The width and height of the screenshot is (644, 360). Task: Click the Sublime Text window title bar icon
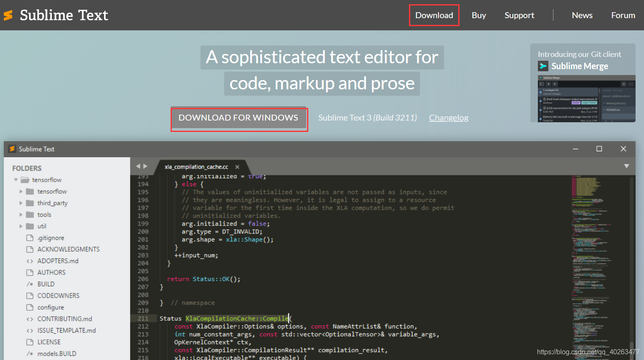point(12,149)
